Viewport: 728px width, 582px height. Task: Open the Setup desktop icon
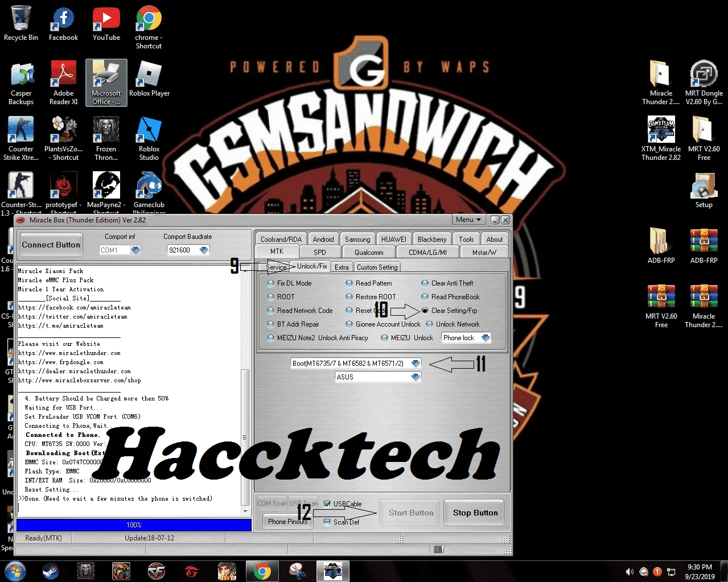pos(704,191)
